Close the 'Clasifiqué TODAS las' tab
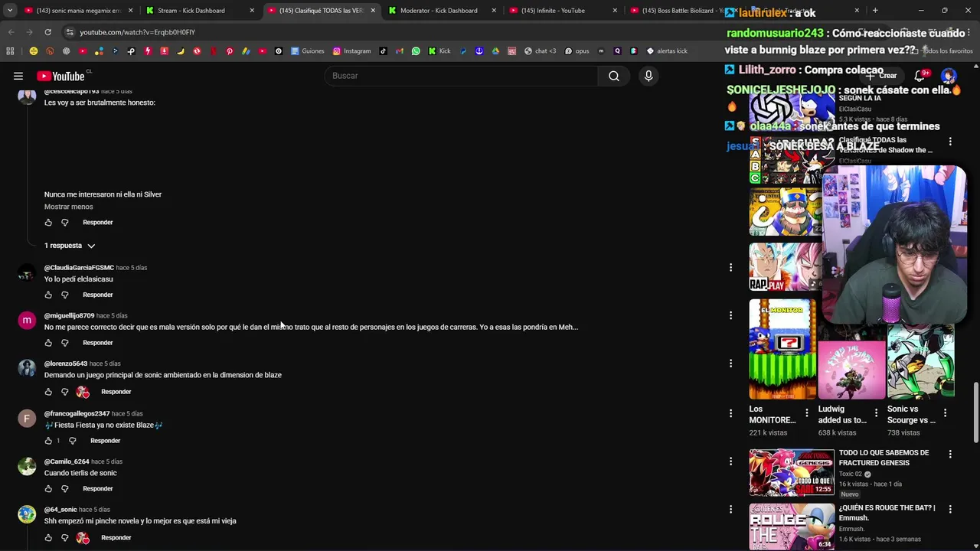The image size is (980, 551). 373,11
